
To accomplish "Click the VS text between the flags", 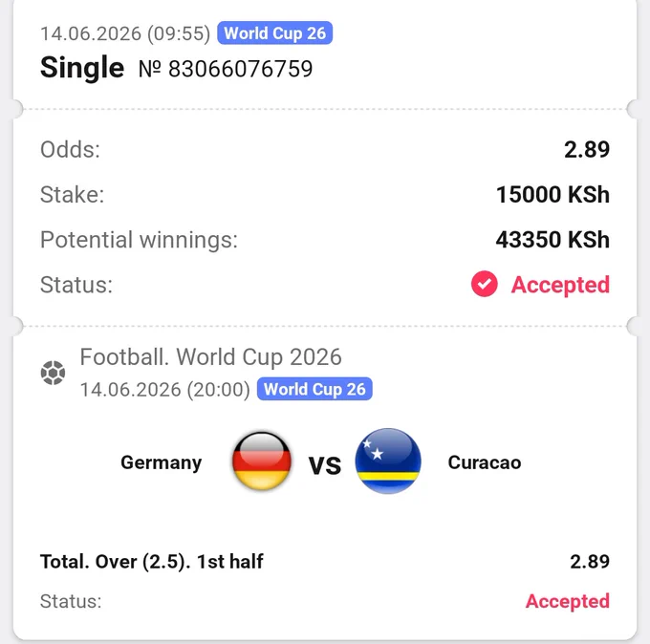I will coord(325,465).
